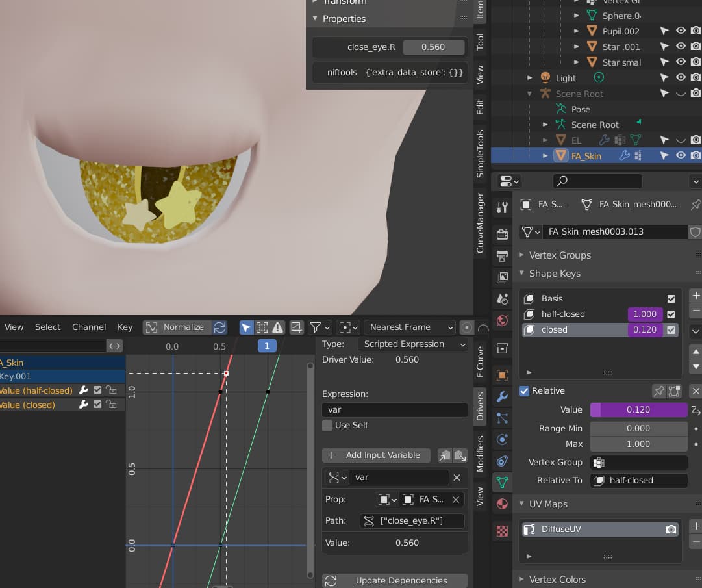Open the Render properties tab icon

pyautogui.click(x=502, y=234)
